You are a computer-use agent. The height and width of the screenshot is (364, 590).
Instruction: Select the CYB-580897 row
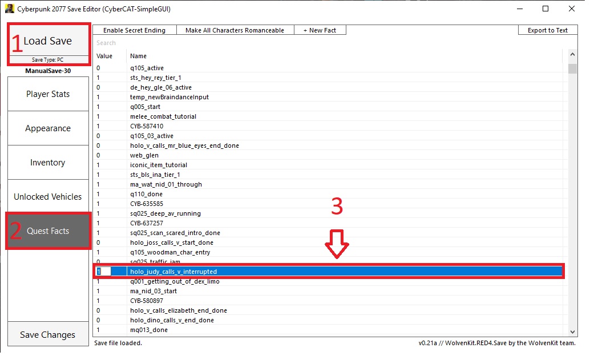click(328, 301)
